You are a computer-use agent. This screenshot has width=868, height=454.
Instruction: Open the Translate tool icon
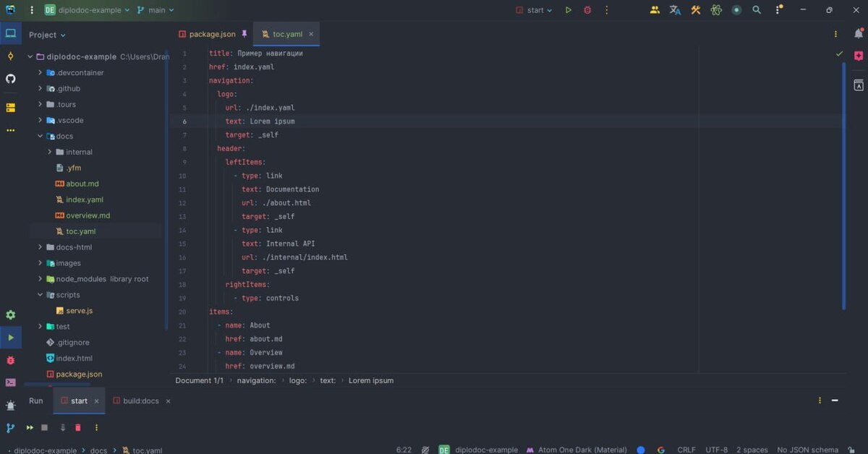click(x=675, y=10)
